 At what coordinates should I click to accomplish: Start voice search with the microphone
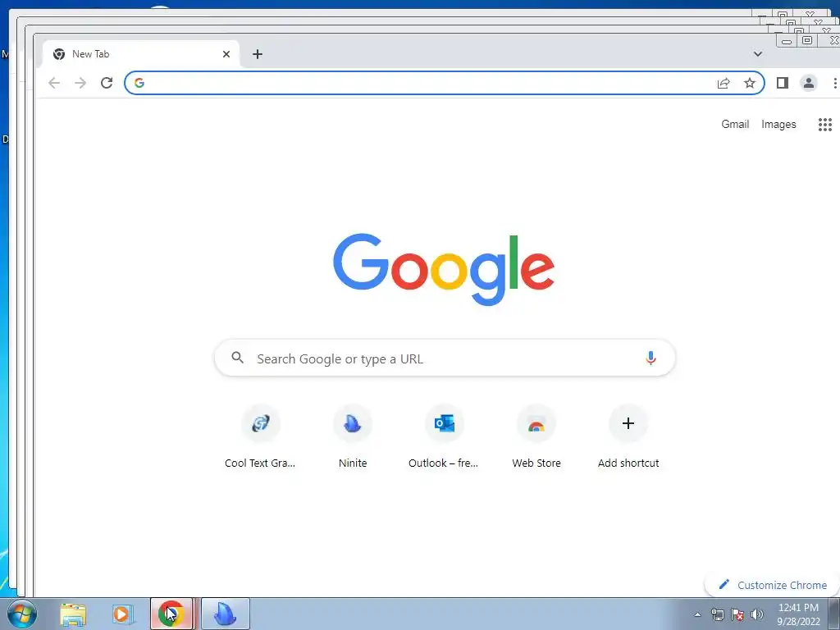pyautogui.click(x=651, y=358)
